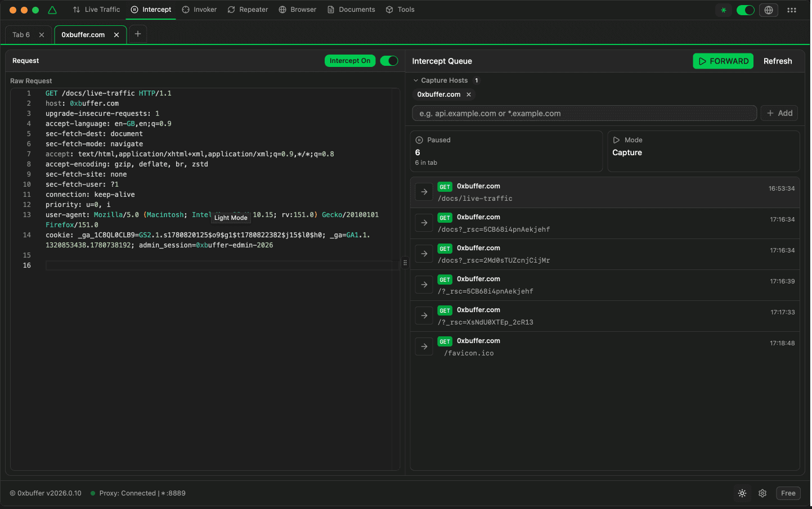Click the capture host input field
The width and height of the screenshot is (812, 509).
tap(584, 113)
